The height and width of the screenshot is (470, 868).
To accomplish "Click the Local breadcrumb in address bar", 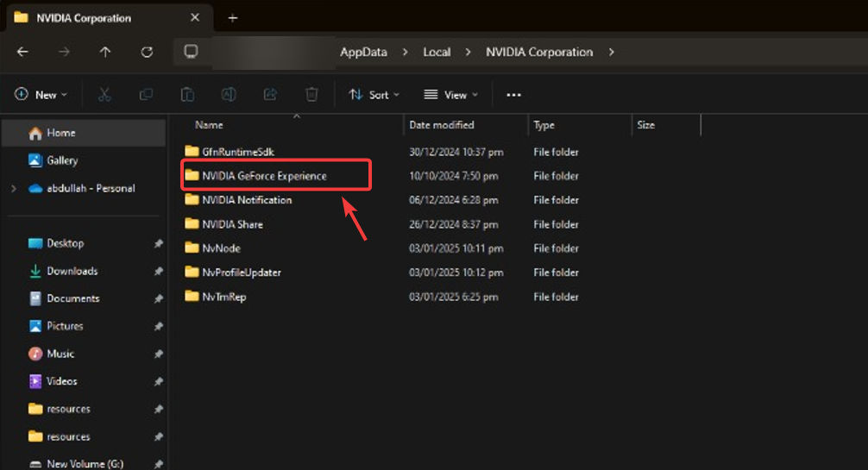I will tap(437, 52).
